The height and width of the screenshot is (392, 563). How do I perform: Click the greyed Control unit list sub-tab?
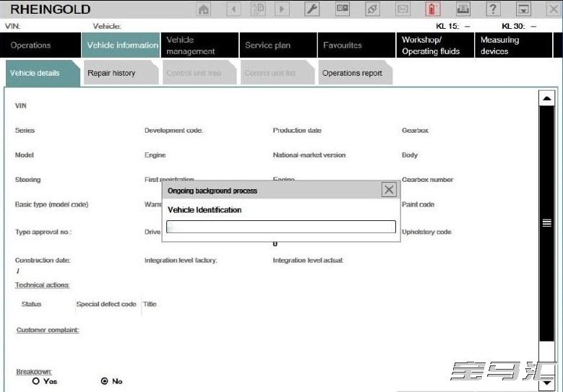point(278,73)
